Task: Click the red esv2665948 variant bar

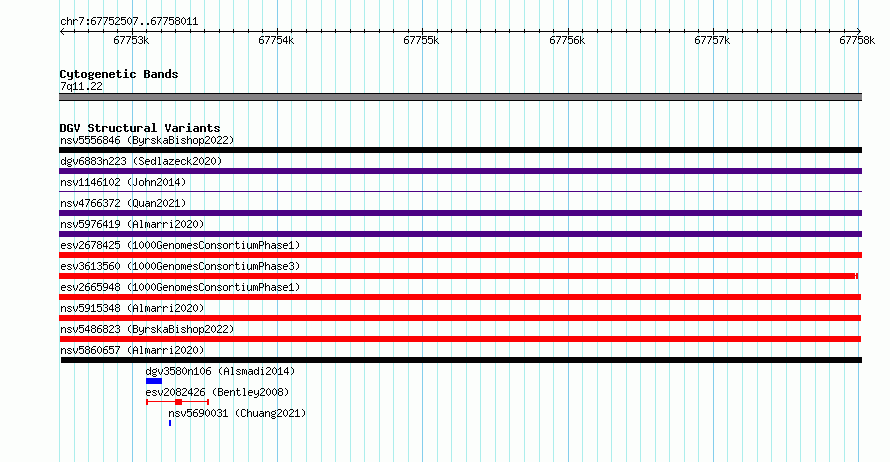Action: coord(460,297)
